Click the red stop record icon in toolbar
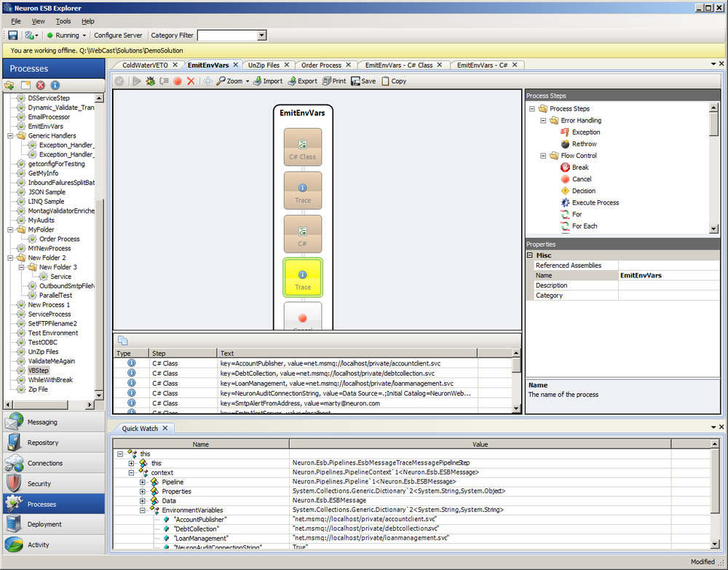The height and width of the screenshot is (570, 728). (x=178, y=82)
